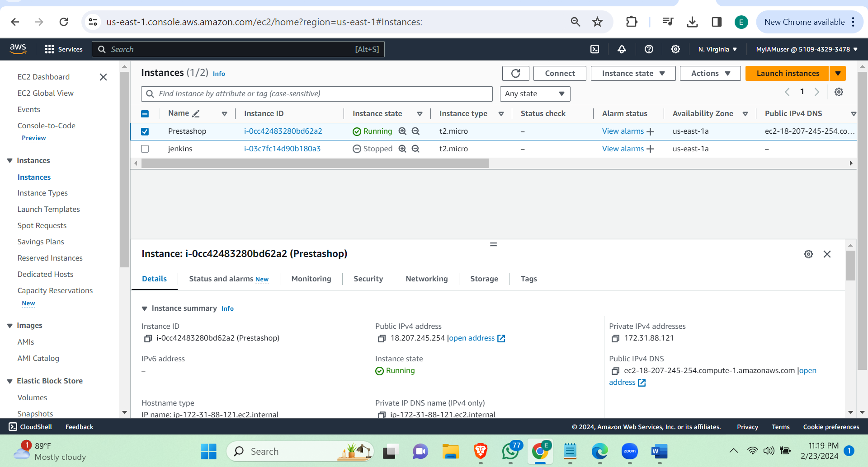The height and width of the screenshot is (467, 868).
Task: Open jenkins instance ID link
Action: tap(282, 149)
